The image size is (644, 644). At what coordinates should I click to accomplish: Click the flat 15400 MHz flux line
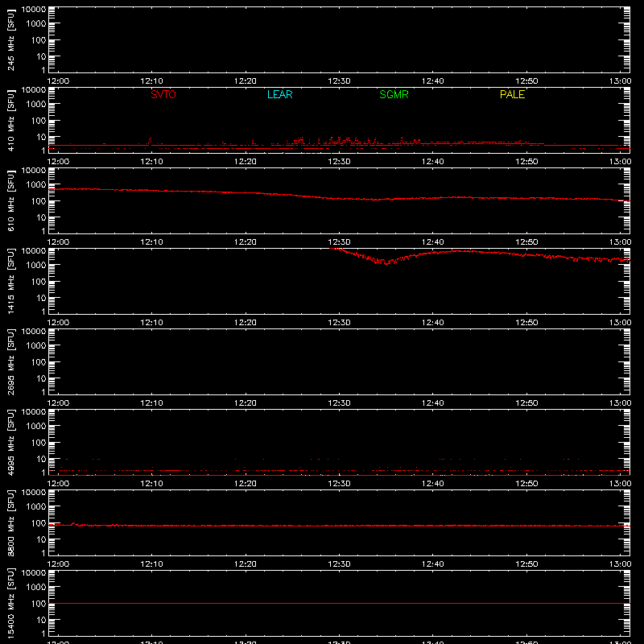click(x=339, y=603)
